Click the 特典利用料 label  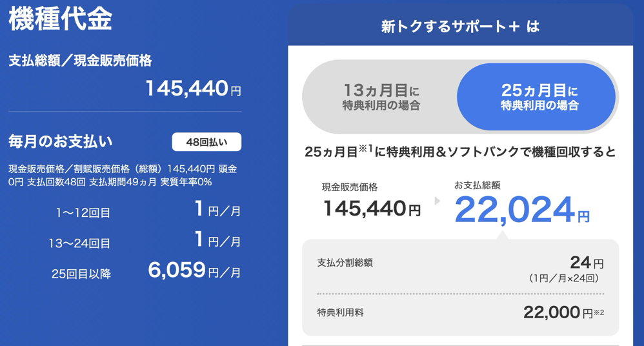point(340,312)
